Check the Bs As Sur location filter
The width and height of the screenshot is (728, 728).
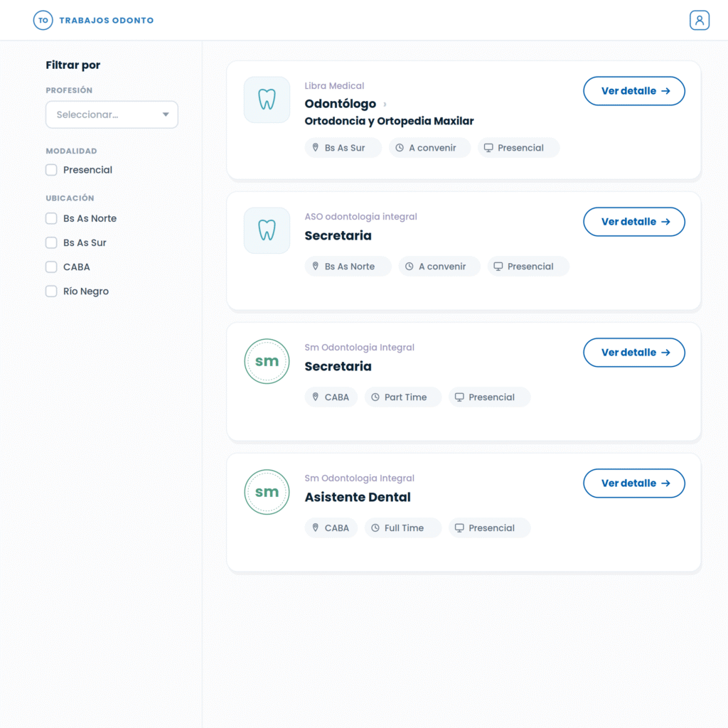point(51,243)
